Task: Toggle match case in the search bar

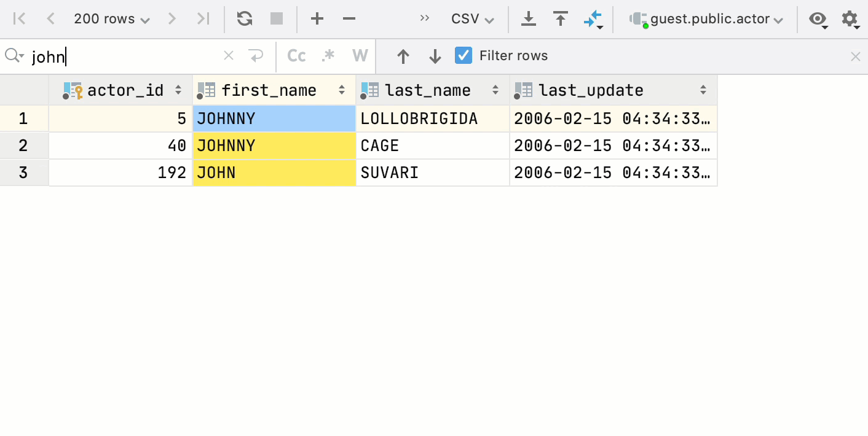Action: point(296,55)
